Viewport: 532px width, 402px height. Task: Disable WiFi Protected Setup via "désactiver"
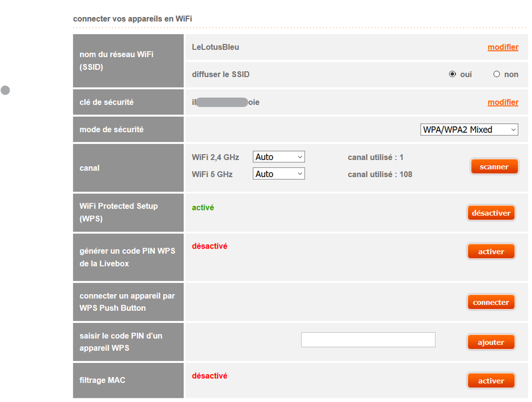[490, 212]
